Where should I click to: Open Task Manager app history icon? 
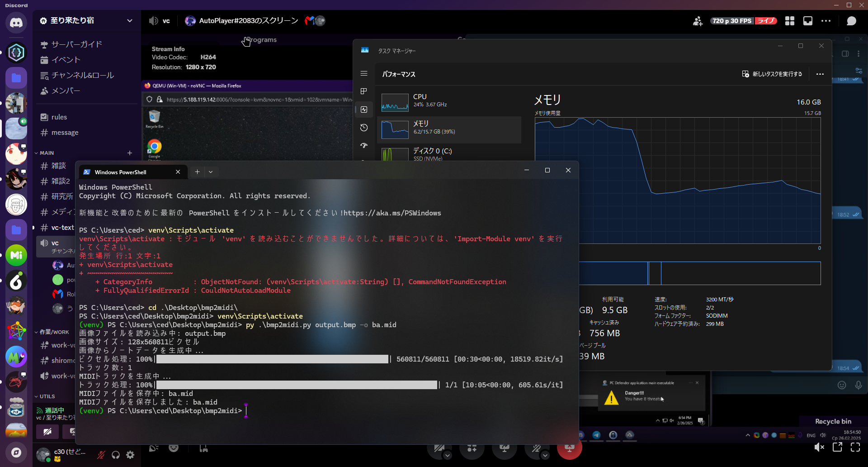coord(364,128)
